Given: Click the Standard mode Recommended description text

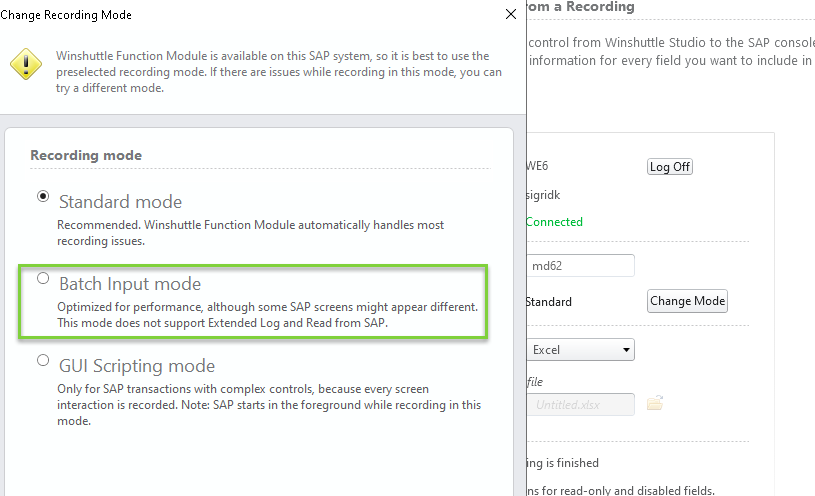Looking at the screenshot, I should [251, 233].
